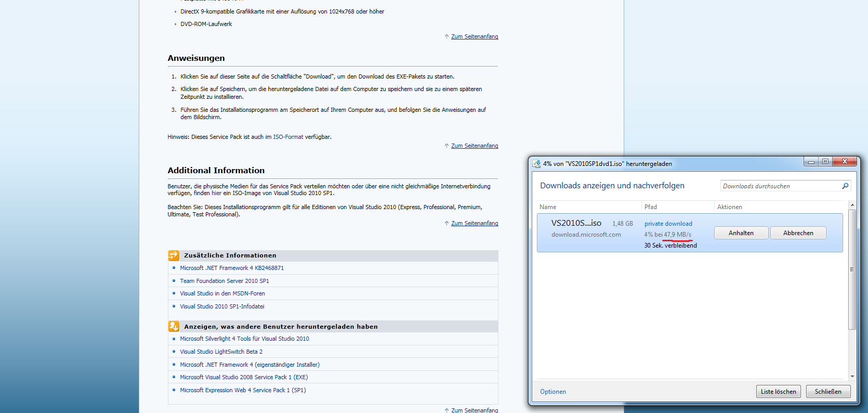Click the Anweisungen heading
The width and height of the screenshot is (868, 413).
click(x=196, y=58)
